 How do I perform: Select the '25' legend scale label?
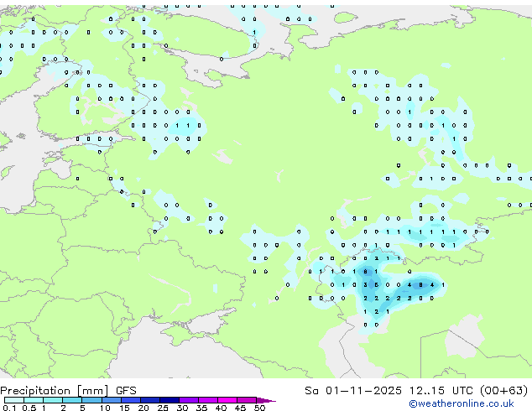point(163,408)
